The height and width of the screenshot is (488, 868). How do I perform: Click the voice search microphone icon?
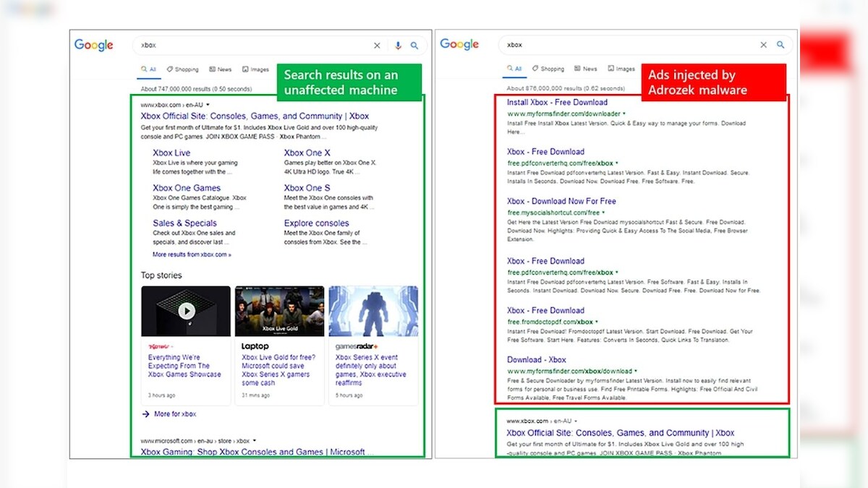pyautogui.click(x=398, y=45)
